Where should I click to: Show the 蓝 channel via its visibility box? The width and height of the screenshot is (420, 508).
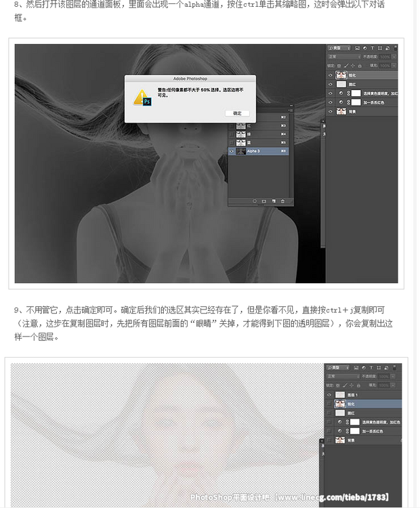tap(232, 142)
